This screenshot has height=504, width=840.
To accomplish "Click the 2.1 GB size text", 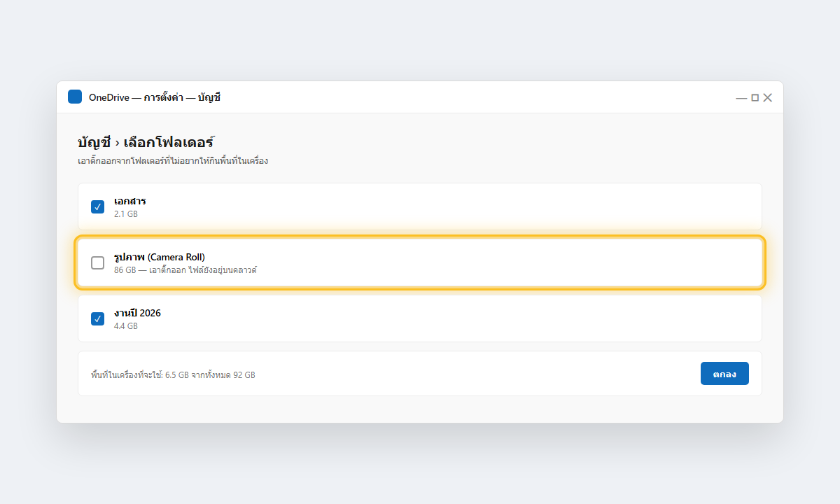I will tap(126, 213).
